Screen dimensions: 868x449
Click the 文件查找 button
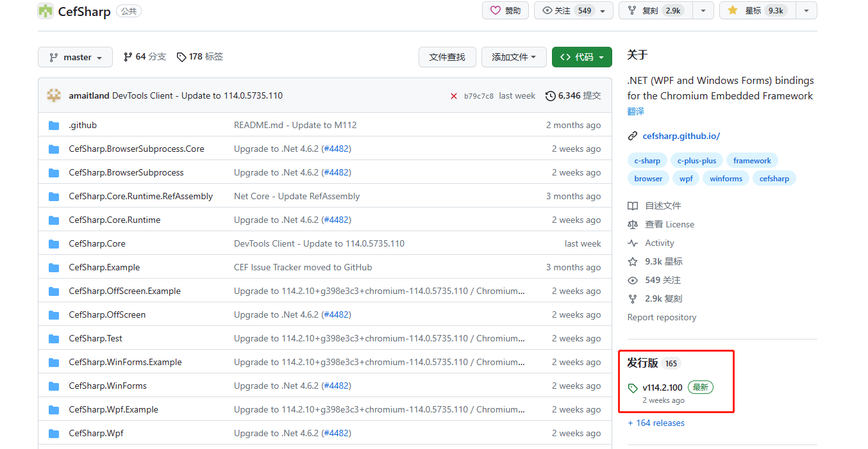[447, 57]
